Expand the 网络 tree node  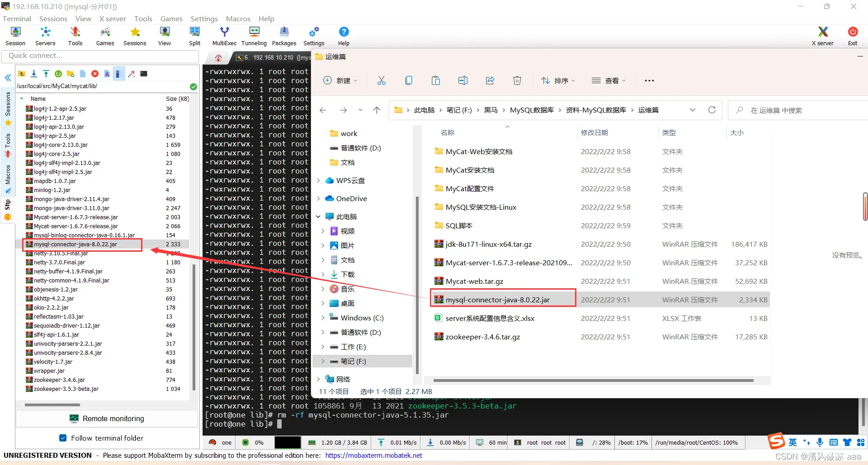(319, 379)
